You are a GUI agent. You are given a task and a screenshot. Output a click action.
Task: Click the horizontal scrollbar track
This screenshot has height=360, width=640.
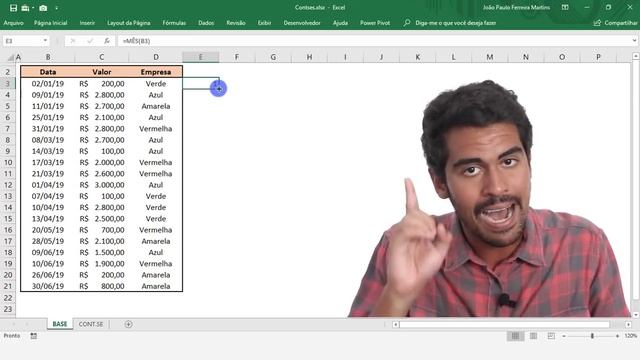click(504, 324)
